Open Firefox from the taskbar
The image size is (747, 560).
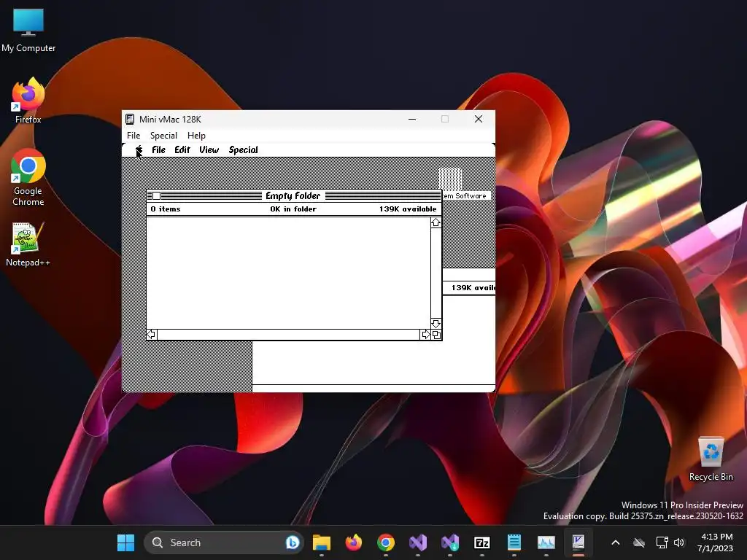click(354, 542)
